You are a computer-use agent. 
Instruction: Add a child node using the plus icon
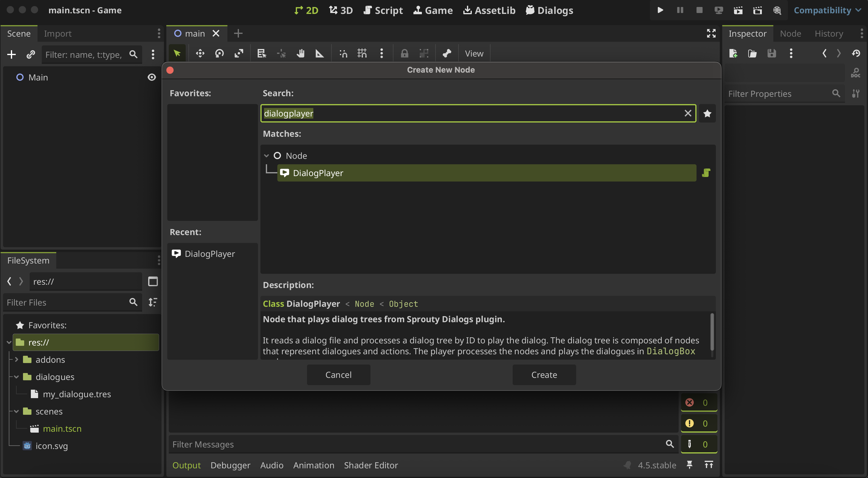pos(11,54)
